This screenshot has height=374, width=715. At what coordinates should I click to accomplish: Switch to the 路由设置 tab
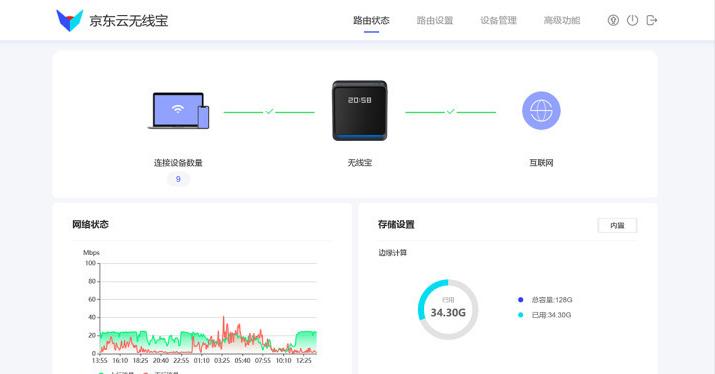[x=435, y=21]
